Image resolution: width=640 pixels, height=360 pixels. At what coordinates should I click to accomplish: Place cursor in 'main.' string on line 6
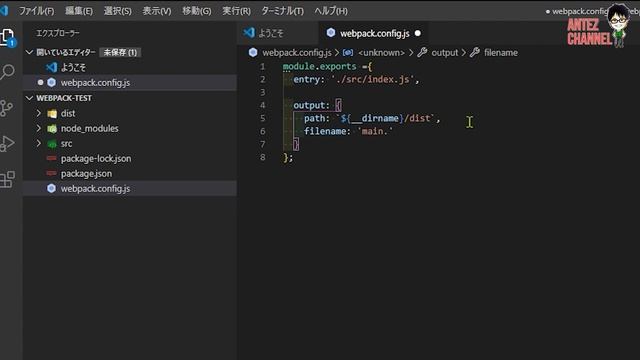(375, 131)
